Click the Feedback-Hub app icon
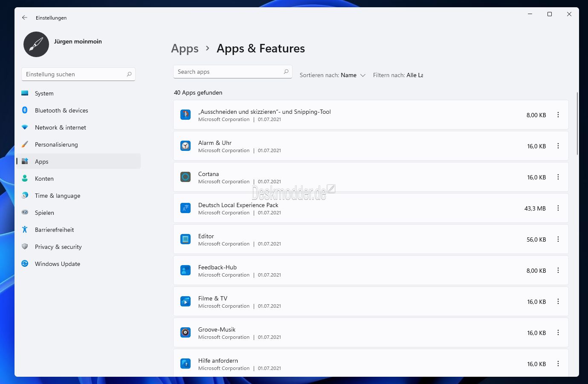 185,270
